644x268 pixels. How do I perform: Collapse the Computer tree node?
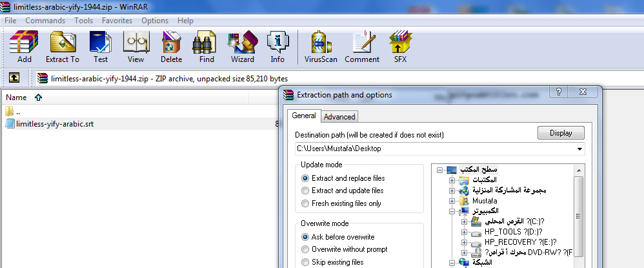452,211
